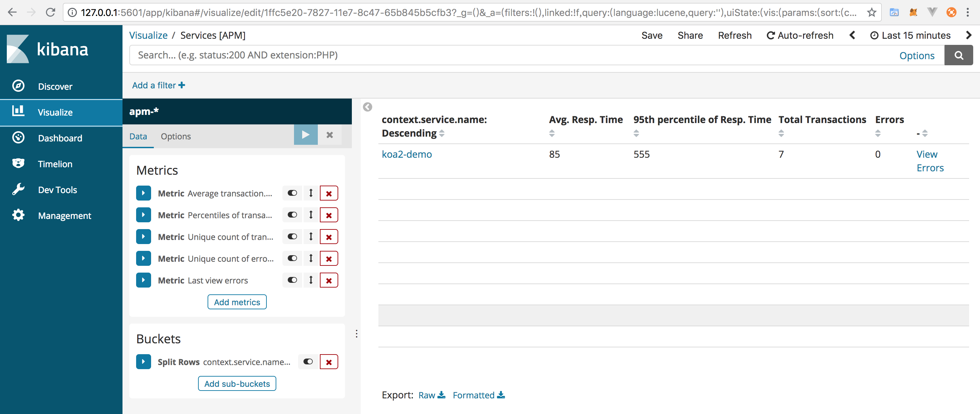Click View Errors for koa2-demo

(x=928, y=160)
